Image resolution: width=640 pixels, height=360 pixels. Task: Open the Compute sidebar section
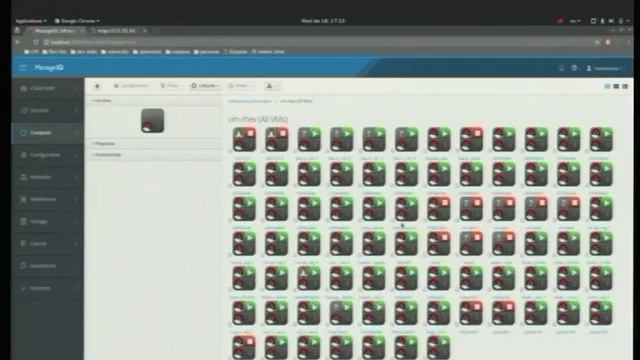(x=48, y=133)
